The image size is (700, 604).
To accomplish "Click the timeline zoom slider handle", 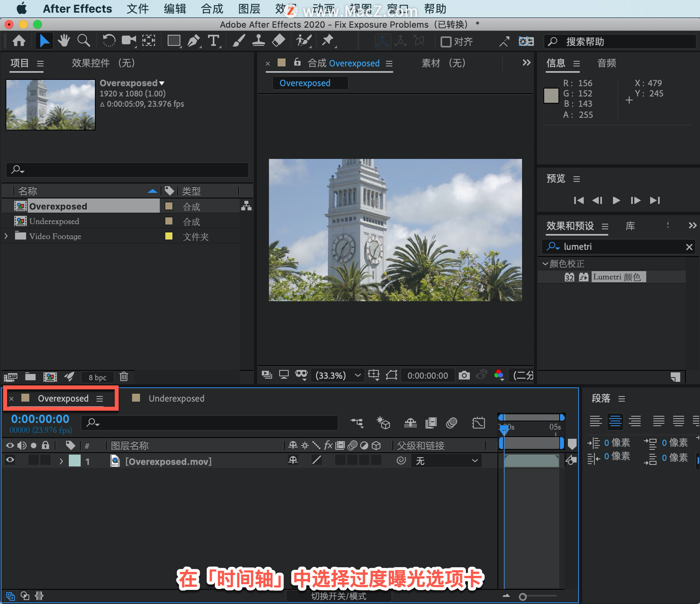I will [523, 596].
